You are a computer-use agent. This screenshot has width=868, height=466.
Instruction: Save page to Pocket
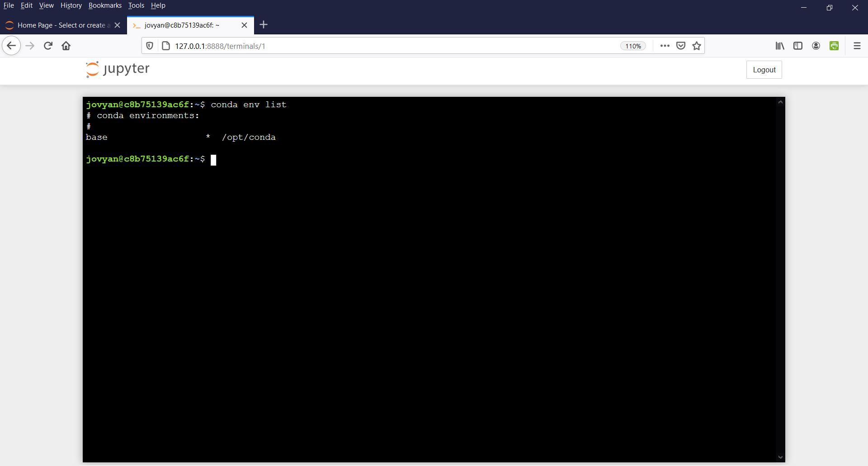pyautogui.click(x=681, y=46)
